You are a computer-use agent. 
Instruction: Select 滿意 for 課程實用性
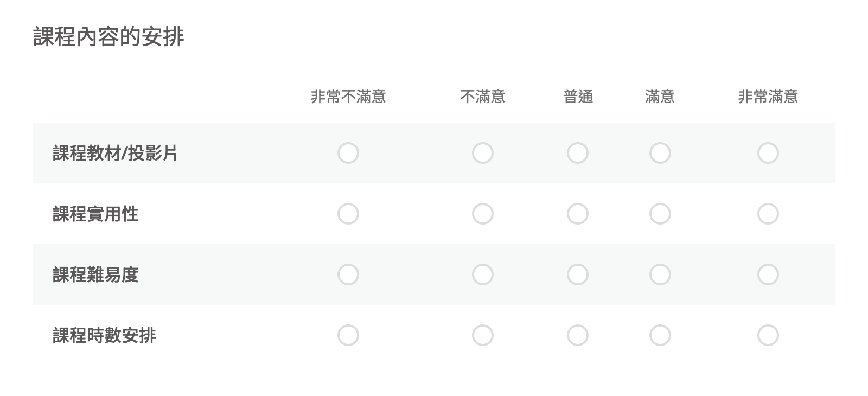click(x=660, y=214)
